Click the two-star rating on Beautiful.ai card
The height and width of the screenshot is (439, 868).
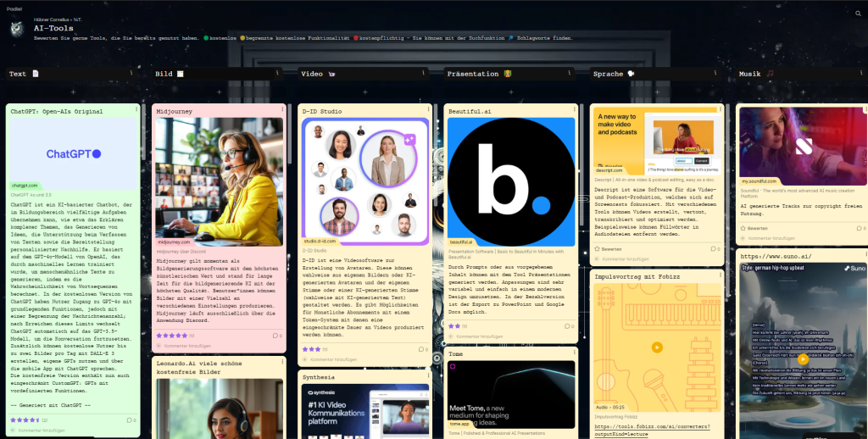(454, 326)
